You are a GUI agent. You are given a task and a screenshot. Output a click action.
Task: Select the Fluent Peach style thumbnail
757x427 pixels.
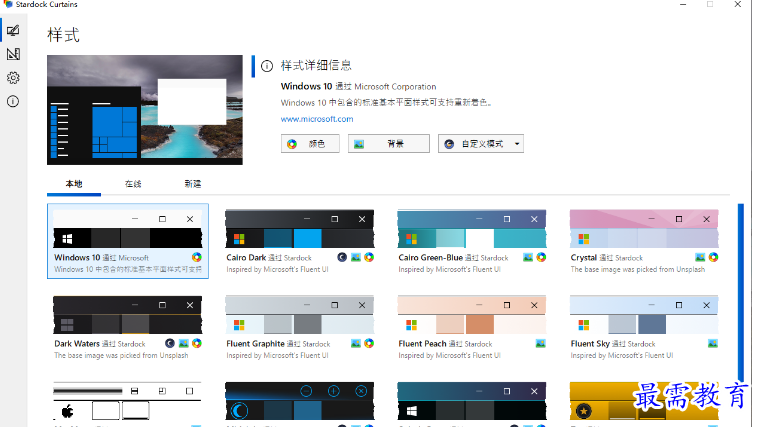[472, 315]
